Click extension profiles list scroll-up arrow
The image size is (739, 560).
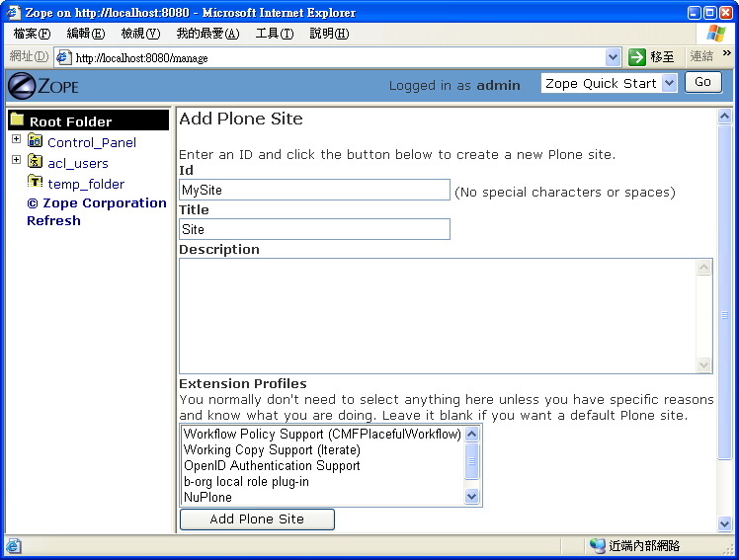[x=472, y=434]
